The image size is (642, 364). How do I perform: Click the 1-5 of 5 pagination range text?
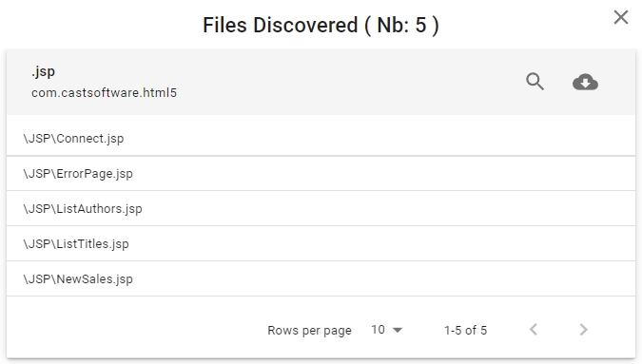tap(465, 330)
